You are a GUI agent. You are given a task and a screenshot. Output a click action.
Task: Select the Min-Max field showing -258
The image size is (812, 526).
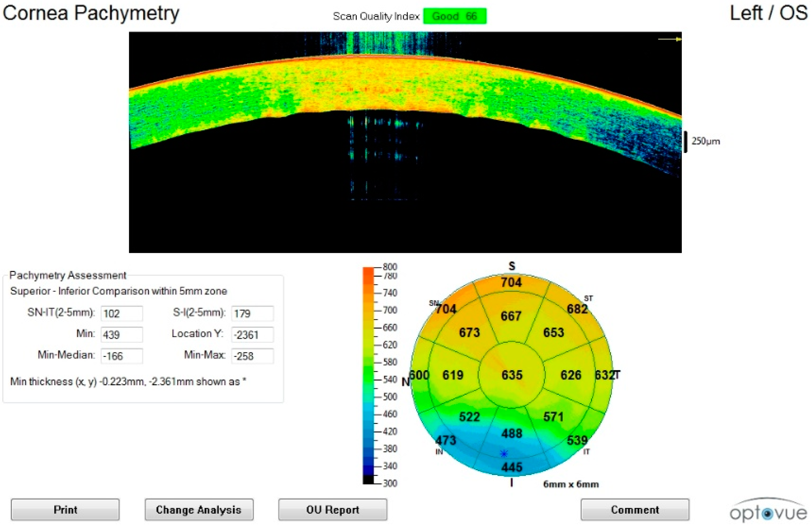coord(252,356)
